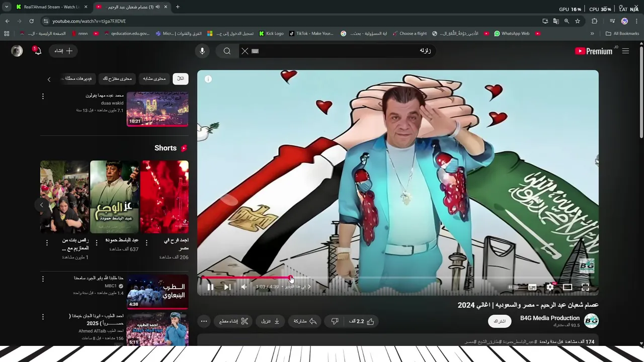Open the media control icon in toolbar
Image resolution: width=644 pixels, height=362 pixels.
612,21
